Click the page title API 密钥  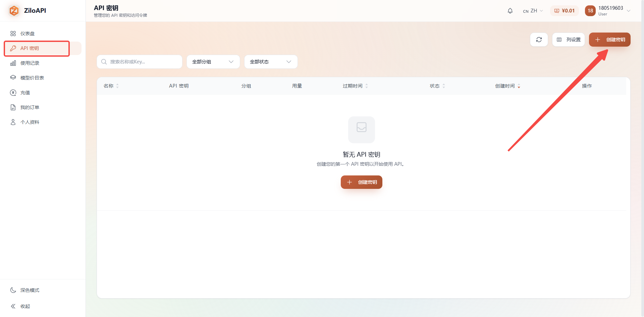[x=106, y=8]
